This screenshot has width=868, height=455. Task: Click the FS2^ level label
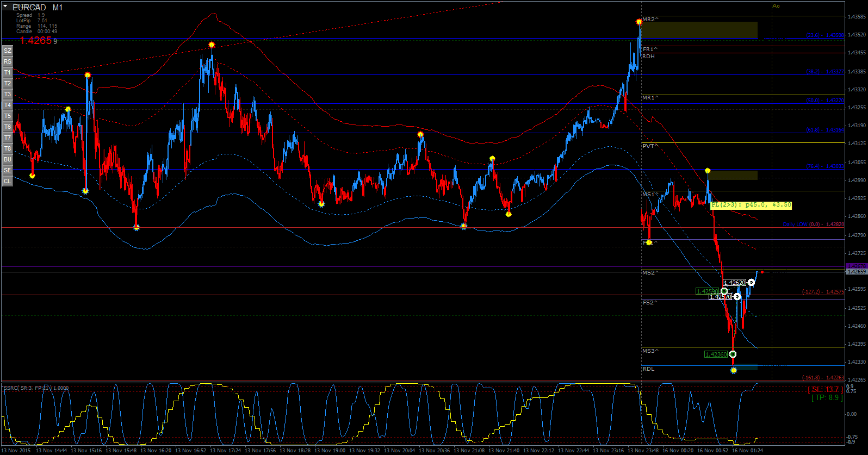[649, 303]
